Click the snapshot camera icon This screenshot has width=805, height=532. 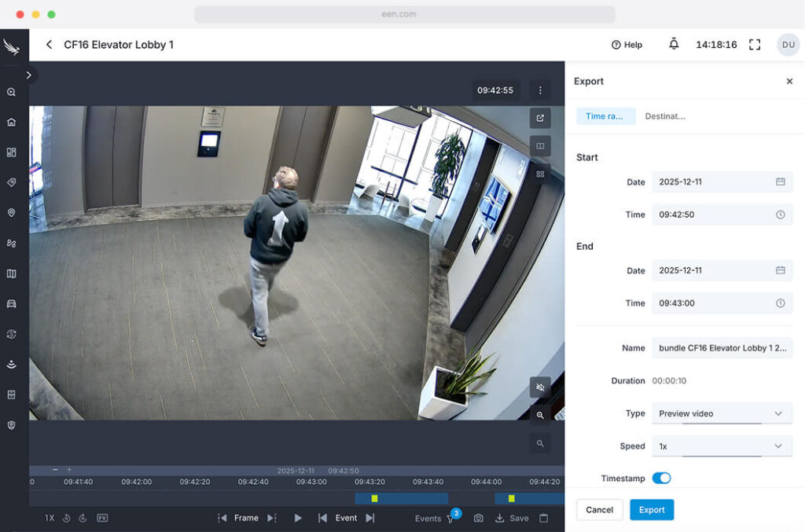click(478, 518)
